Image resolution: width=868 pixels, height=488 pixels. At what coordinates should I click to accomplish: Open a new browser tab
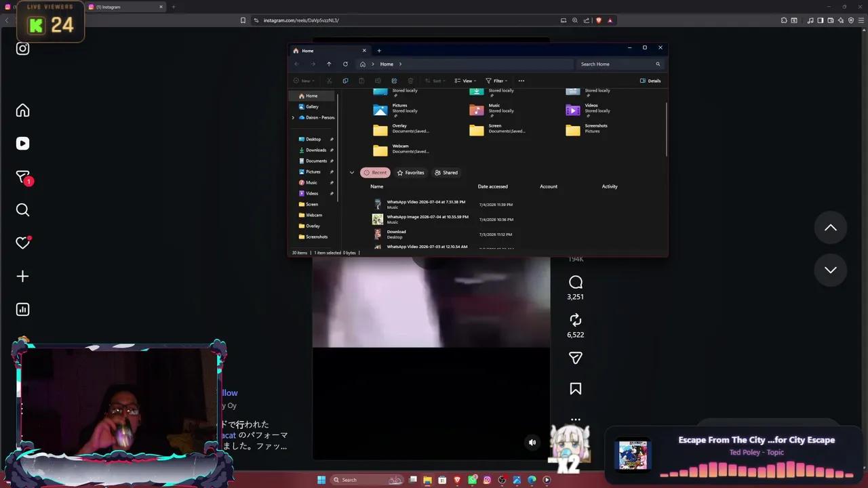(x=173, y=7)
